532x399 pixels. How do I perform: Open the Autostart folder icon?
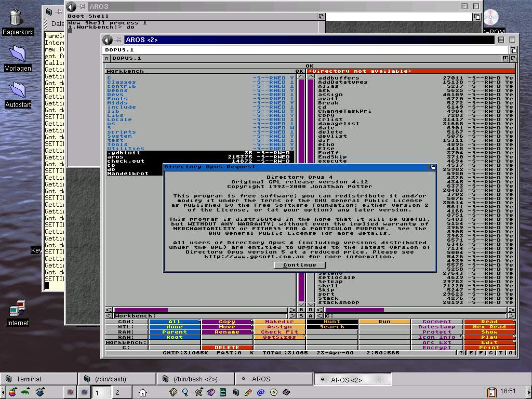[x=18, y=90]
